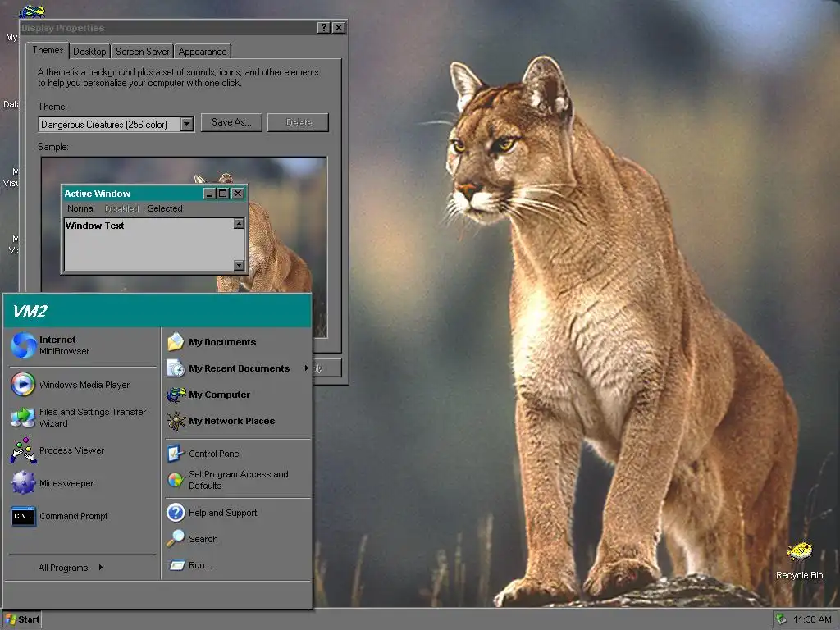This screenshot has width=840, height=630.
Task: Click the VM2 user name header
Action: 30,311
